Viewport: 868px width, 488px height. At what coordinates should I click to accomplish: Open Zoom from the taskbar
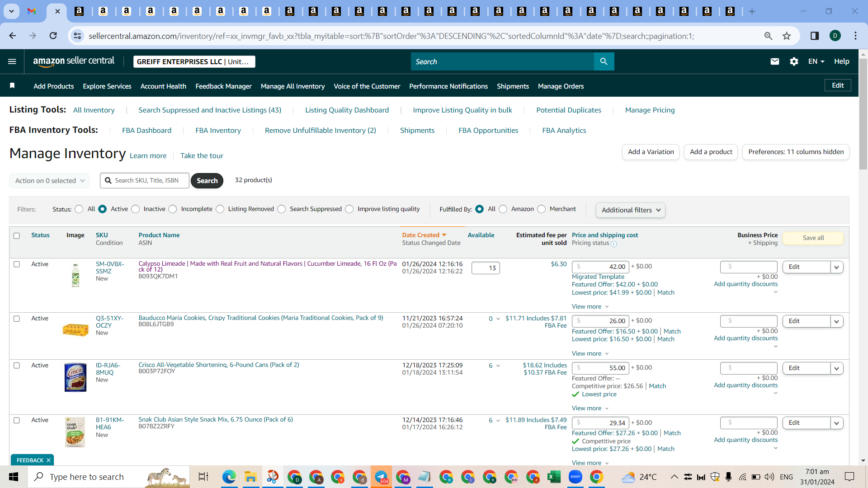pos(576,477)
